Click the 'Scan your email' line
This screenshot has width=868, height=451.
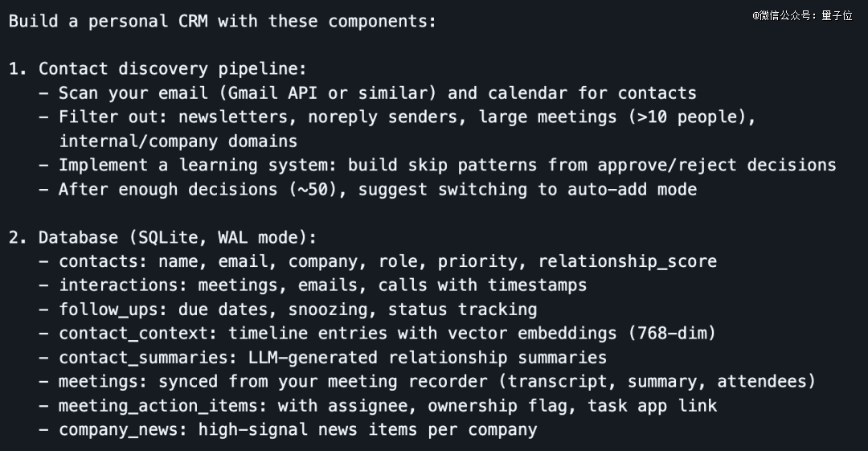click(x=377, y=93)
